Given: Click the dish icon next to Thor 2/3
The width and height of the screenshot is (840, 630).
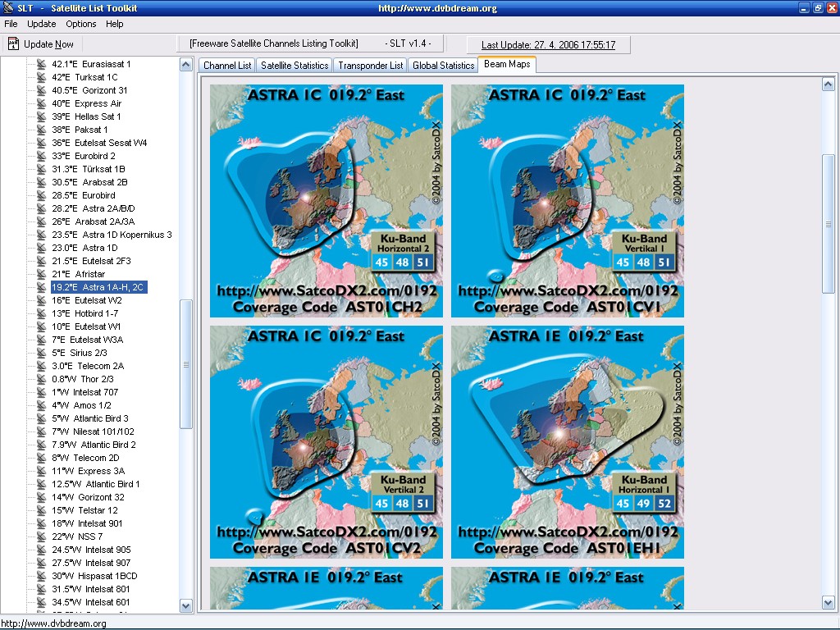Looking at the screenshot, I should click(x=41, y=379).
